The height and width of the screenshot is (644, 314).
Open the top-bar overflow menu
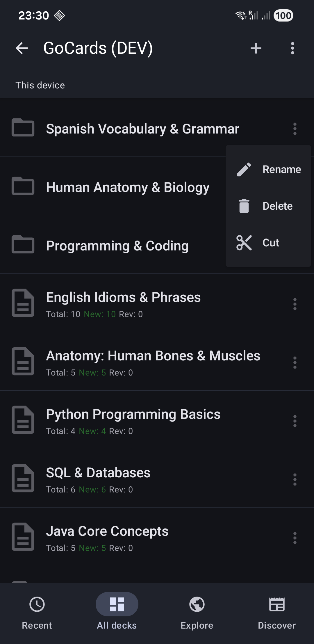292,48
